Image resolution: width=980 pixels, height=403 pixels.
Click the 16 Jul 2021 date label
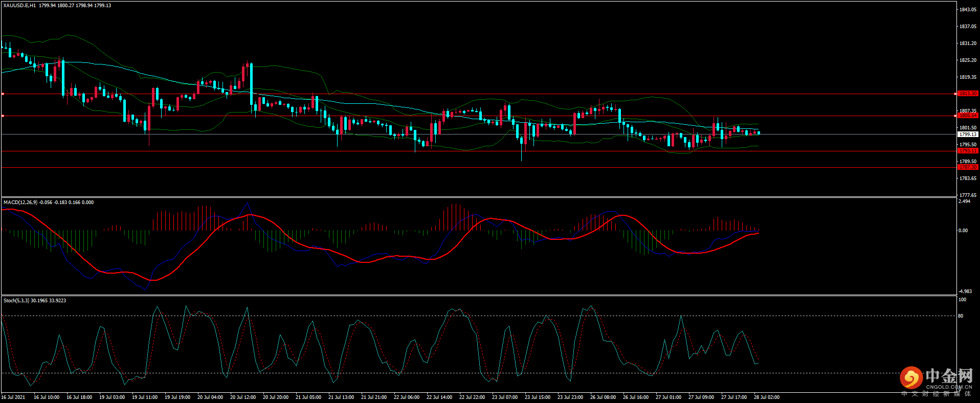(13, 397)
